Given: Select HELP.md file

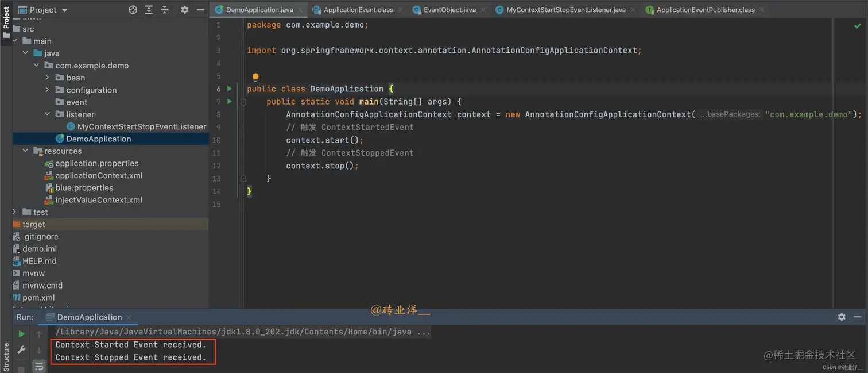Looking at the screenshot, I should pyautogui.click(x=34, y=261).
